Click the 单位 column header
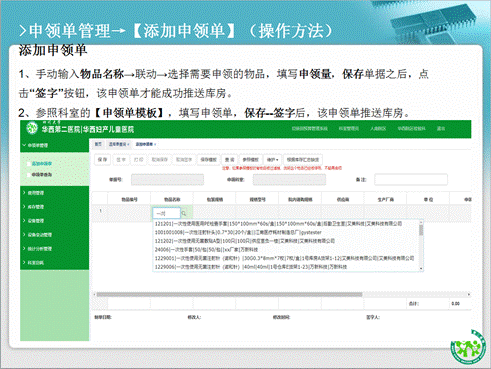 [x=428, y=199]
